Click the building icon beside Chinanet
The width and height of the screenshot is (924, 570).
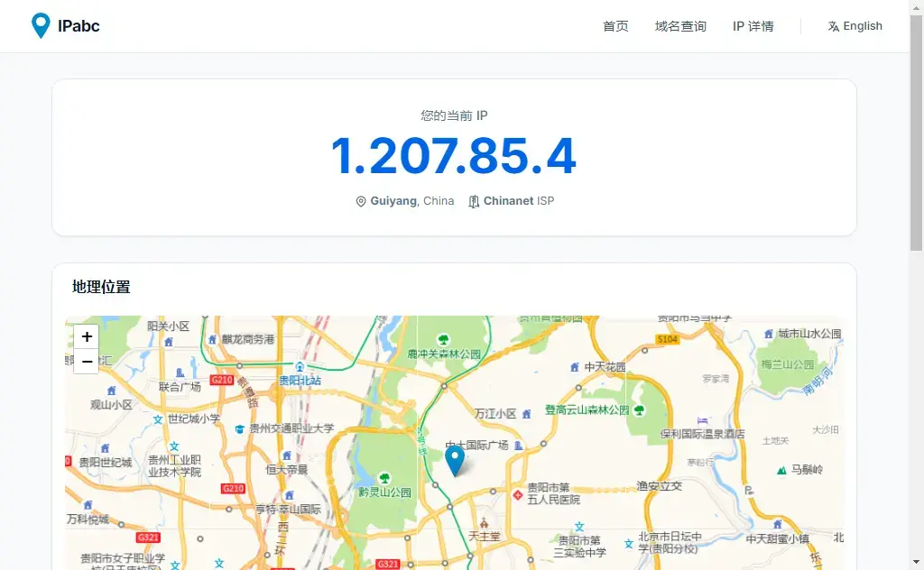(473, 201)
